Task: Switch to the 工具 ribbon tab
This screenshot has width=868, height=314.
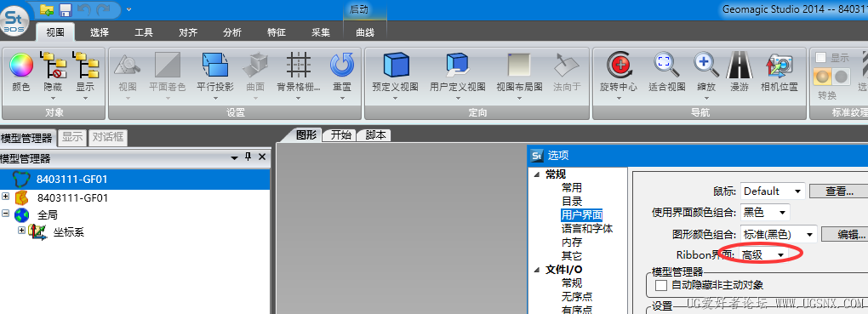Action: (144, 32)
